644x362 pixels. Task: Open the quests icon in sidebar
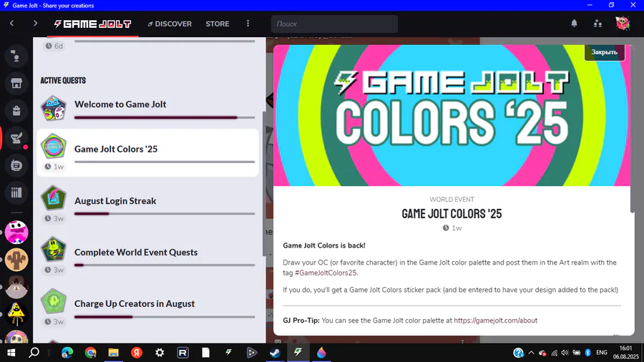(16, 138)
